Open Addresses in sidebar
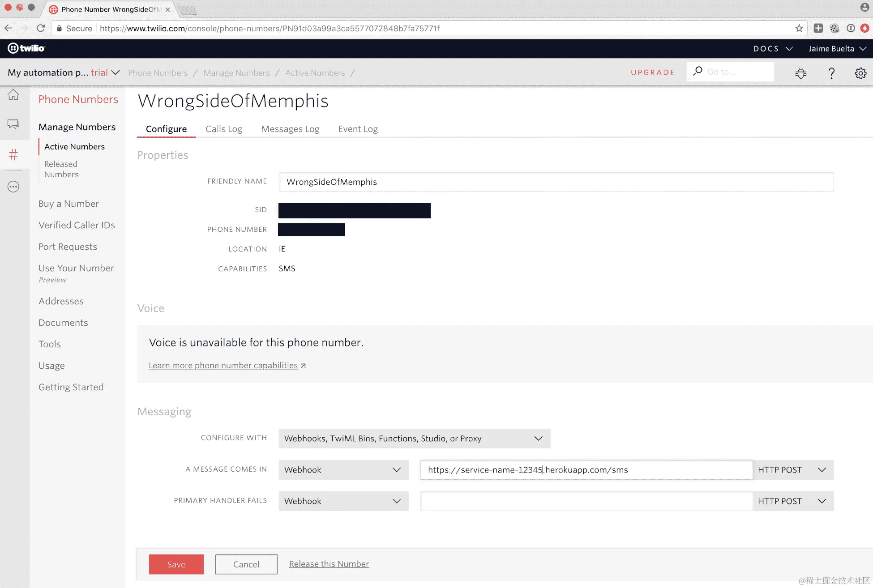Viewport: 873px width, 588px height. [61, 301]
